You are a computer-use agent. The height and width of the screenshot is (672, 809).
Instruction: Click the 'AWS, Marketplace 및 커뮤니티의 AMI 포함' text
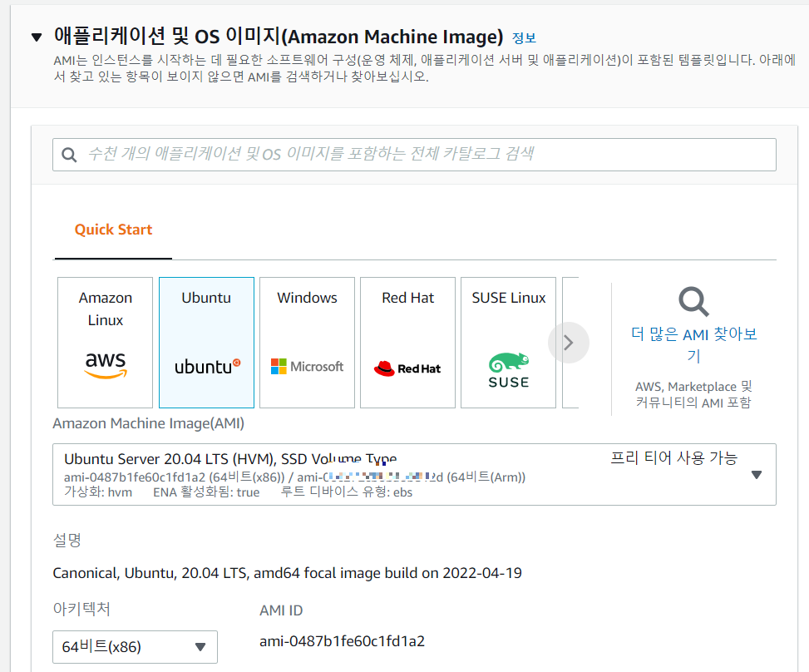694,394
